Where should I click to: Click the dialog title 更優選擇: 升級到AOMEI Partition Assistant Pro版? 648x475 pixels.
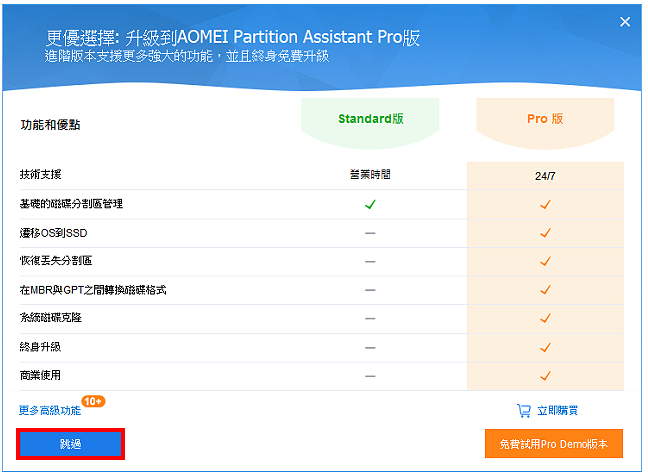(x=233, y=38)
